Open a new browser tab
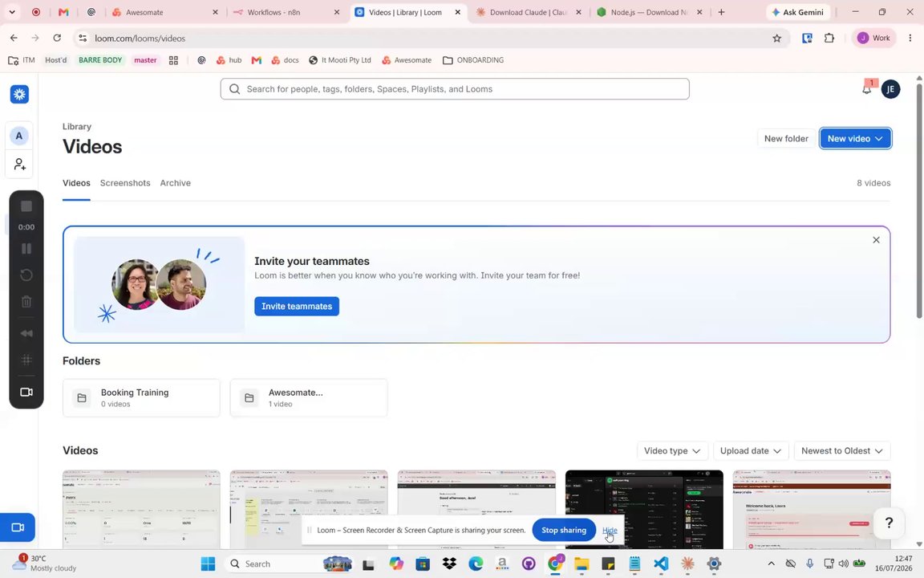 click(721, 12)
